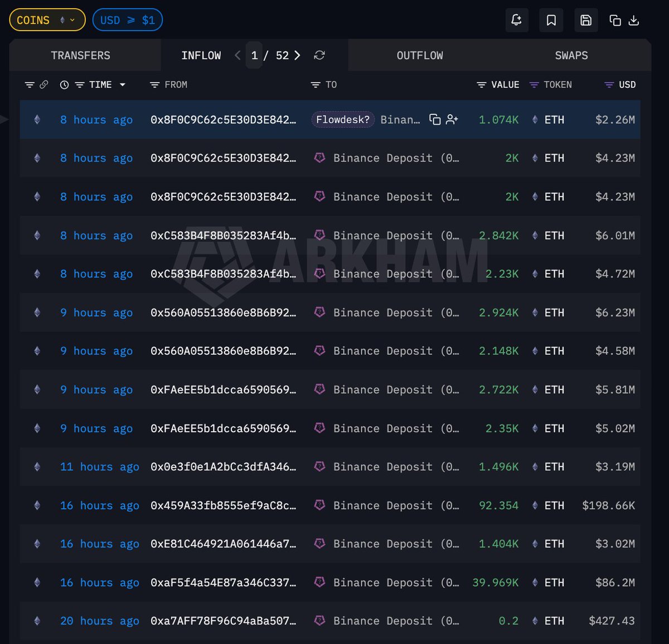Copy address in the Flowdesk row
Image resolution: width=669 pixels, height=644 pixels.
tap(435, 120)
